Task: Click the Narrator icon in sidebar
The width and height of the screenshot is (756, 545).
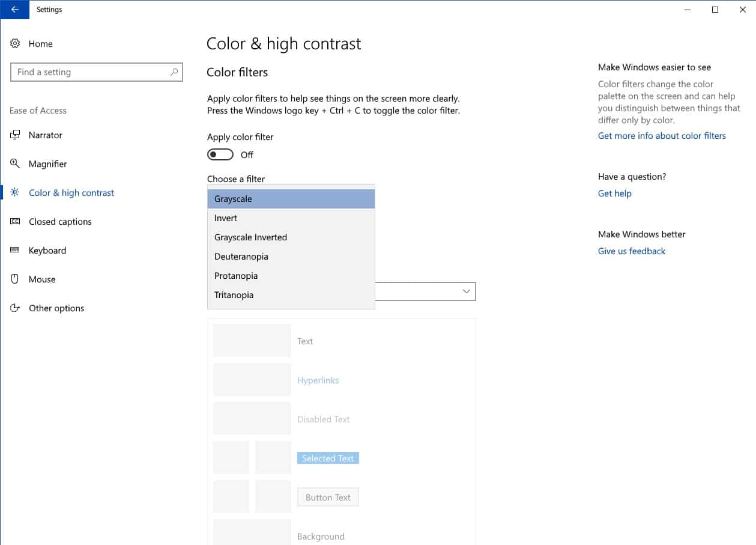Action: [x=16, y=135]
